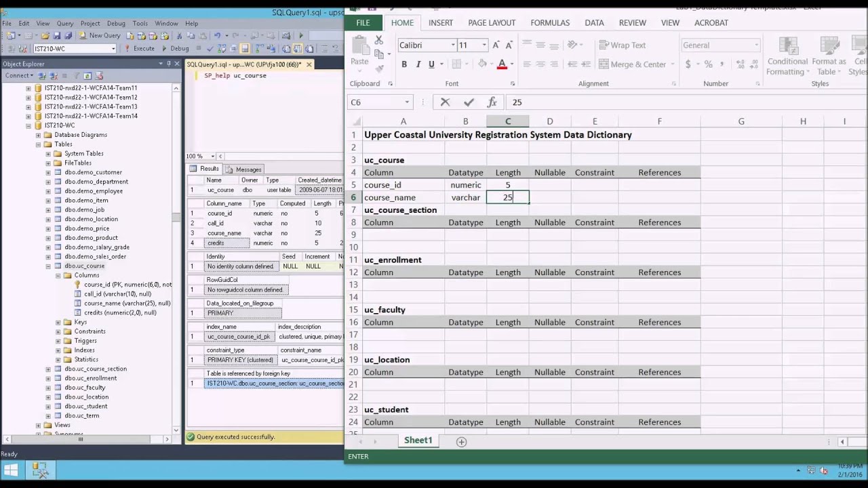Open the IST210-WC database dropdown in SSMS
The image size is (868, 488).
(113, 49)
